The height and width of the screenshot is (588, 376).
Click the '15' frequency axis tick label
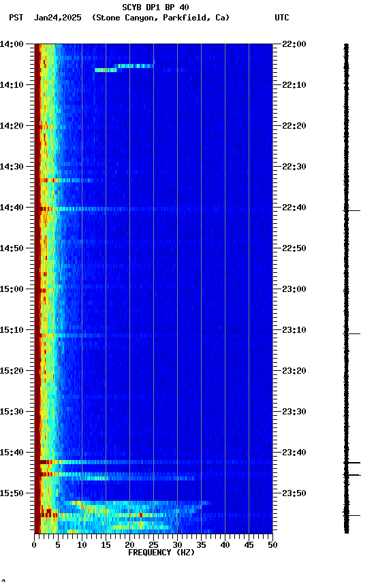106,545
